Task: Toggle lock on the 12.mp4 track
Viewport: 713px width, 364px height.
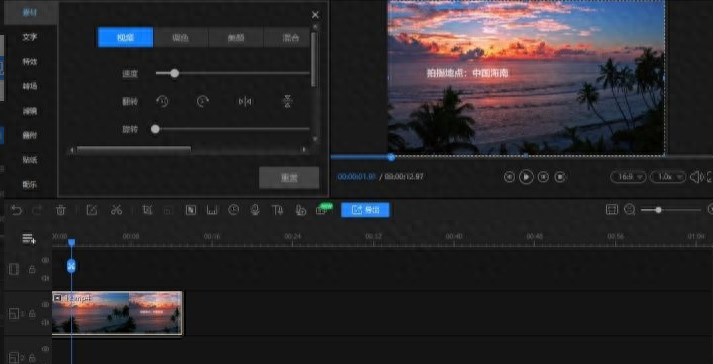Action: 32,314
